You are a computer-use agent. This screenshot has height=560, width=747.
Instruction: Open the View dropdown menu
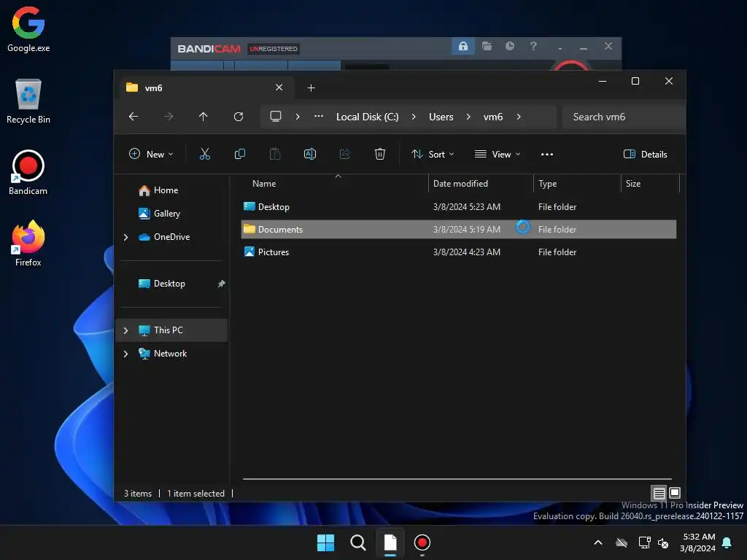[x=498, y=155]
